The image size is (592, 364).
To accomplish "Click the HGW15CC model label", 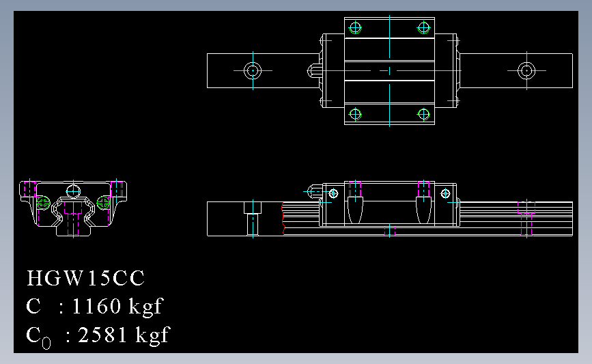I will [x=86, y=278].
